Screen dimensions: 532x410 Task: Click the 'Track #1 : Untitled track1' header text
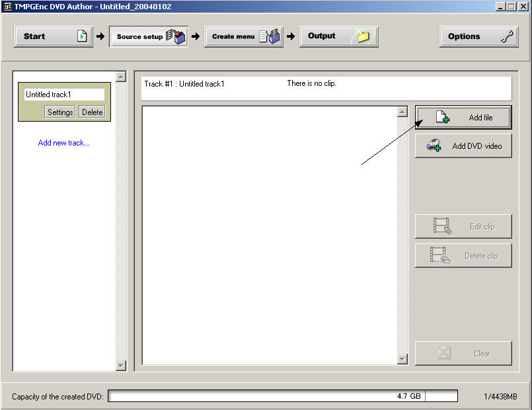pyautogui.click(x=184, y=84)
